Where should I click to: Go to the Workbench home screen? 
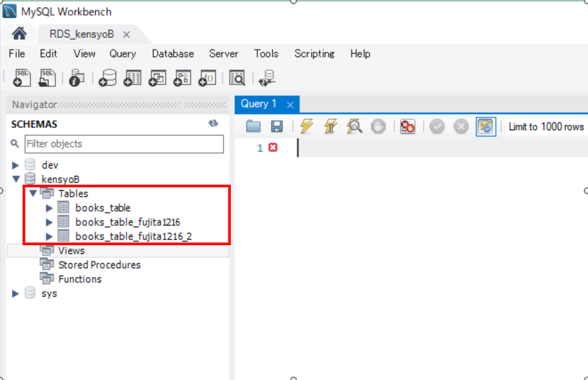click(19, 34)
